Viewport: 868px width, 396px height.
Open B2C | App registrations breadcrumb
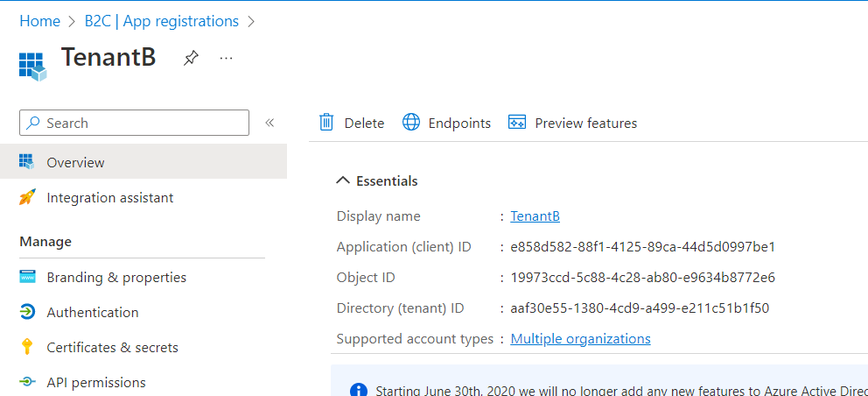(162, 21)
